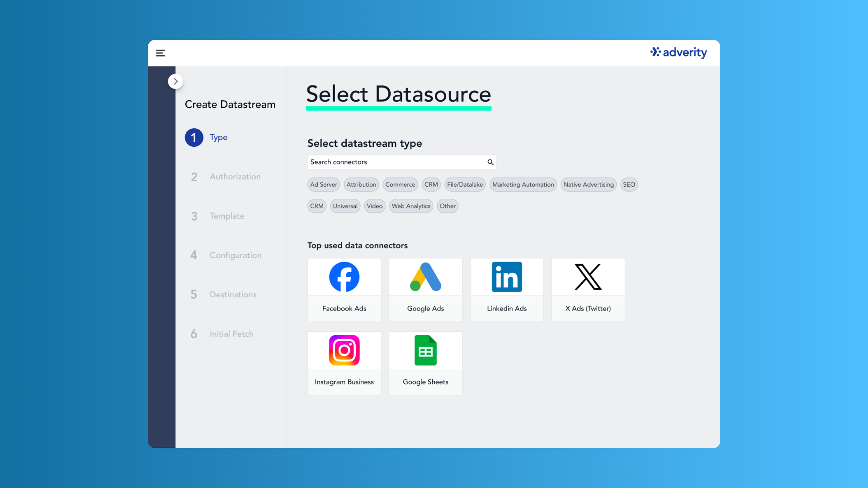Click the search magnifier icon
The width and height of the screenshot is (868, 488).
click(490, 162)
